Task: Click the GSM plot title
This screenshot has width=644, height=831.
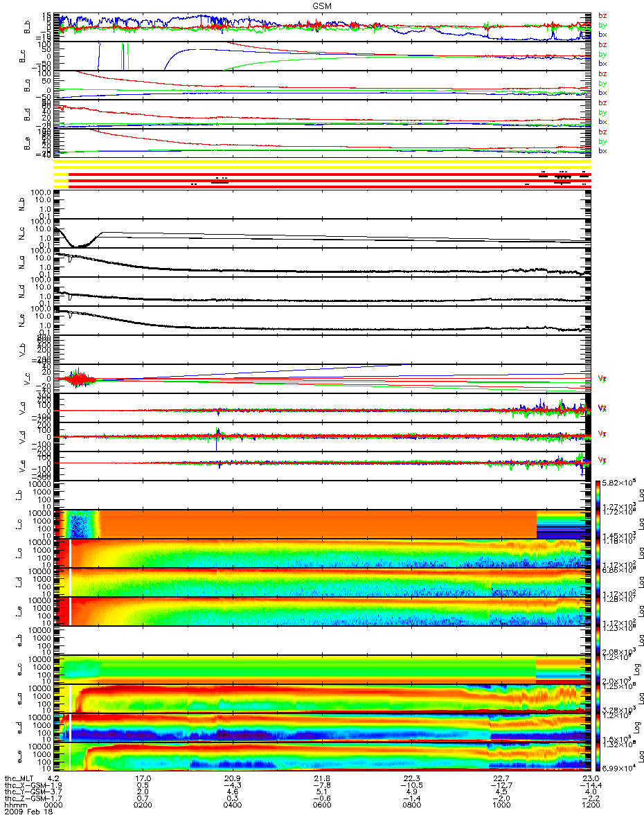Action: tap(322, 6)
